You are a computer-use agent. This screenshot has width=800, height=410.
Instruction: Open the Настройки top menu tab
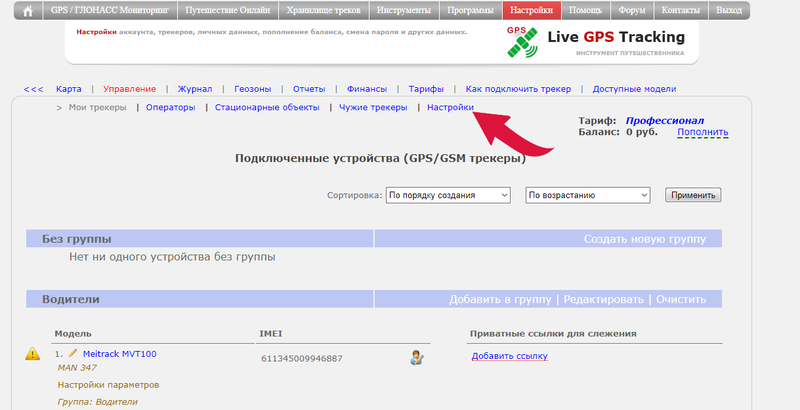click(530, 11)
